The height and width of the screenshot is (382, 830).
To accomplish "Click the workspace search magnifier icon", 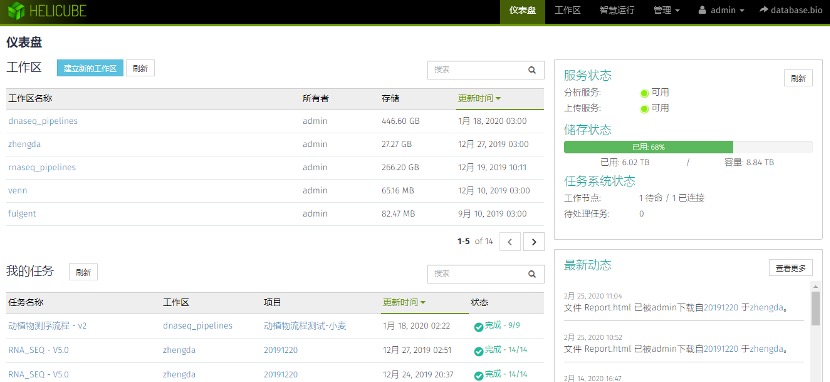I will click(x=531, y=70).
